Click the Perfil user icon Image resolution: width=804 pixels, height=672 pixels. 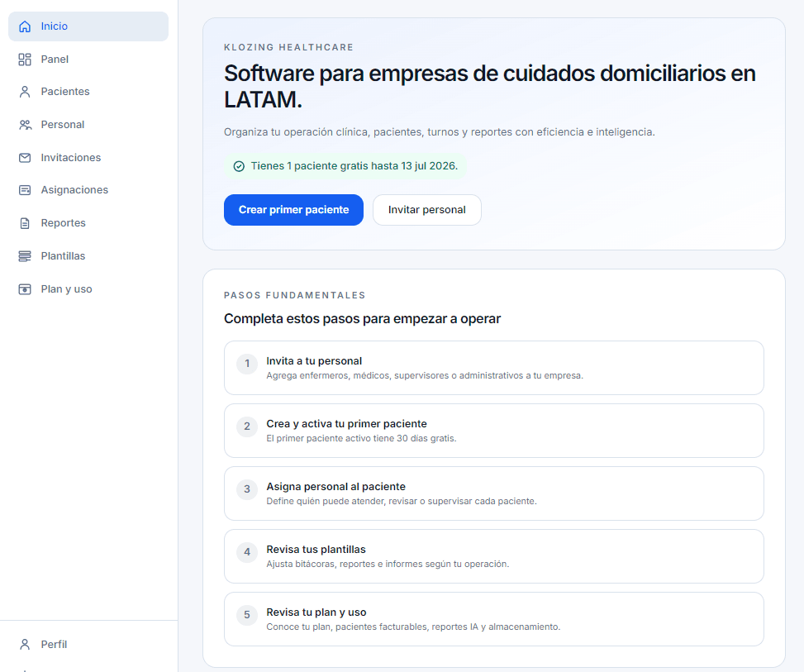pos(25,644)
